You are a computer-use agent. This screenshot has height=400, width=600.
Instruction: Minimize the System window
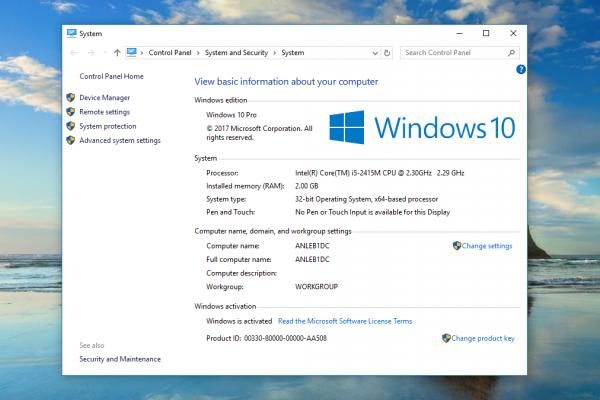[x=460, y=33]
